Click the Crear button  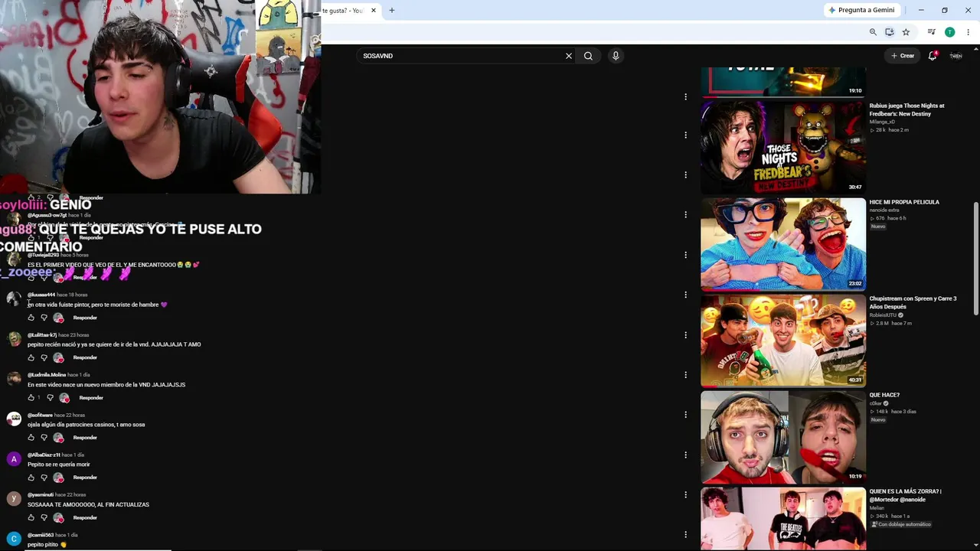pos(903,56)
